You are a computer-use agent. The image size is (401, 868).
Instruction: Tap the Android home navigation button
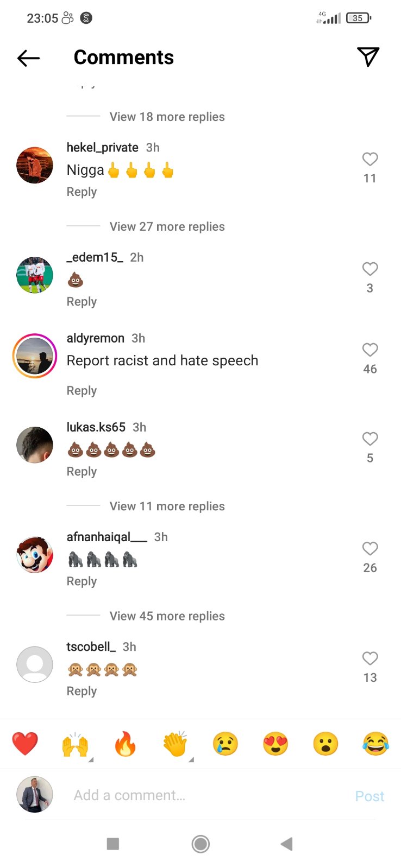(x=200, y=844)
